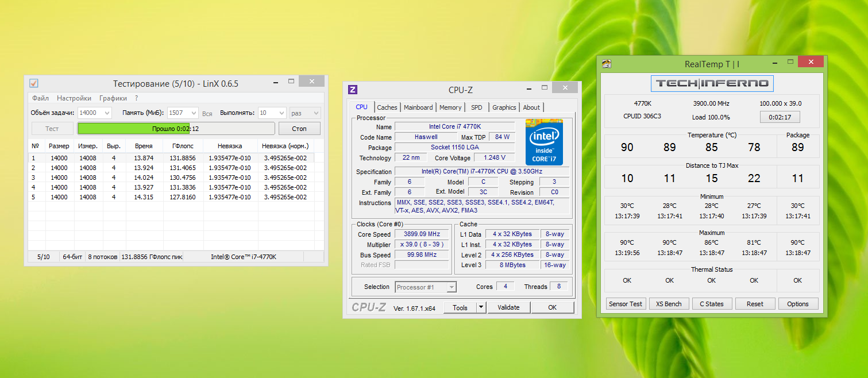
Task: Select LinX result row 1 with 131.8856 GFlops
Action: pos(171,158)
